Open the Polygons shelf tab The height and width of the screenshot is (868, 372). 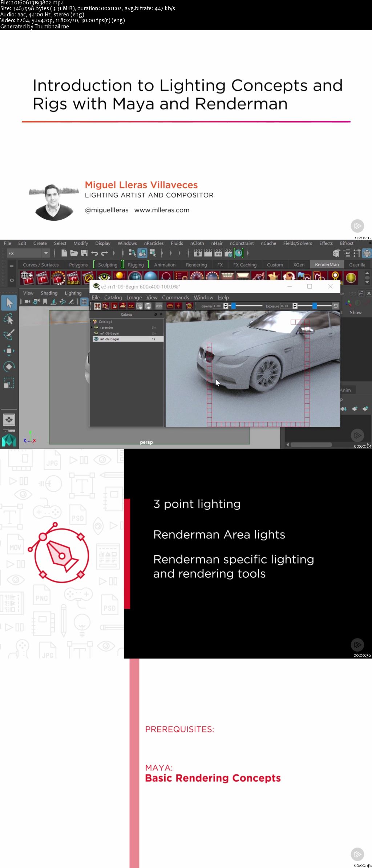point(78,265)
